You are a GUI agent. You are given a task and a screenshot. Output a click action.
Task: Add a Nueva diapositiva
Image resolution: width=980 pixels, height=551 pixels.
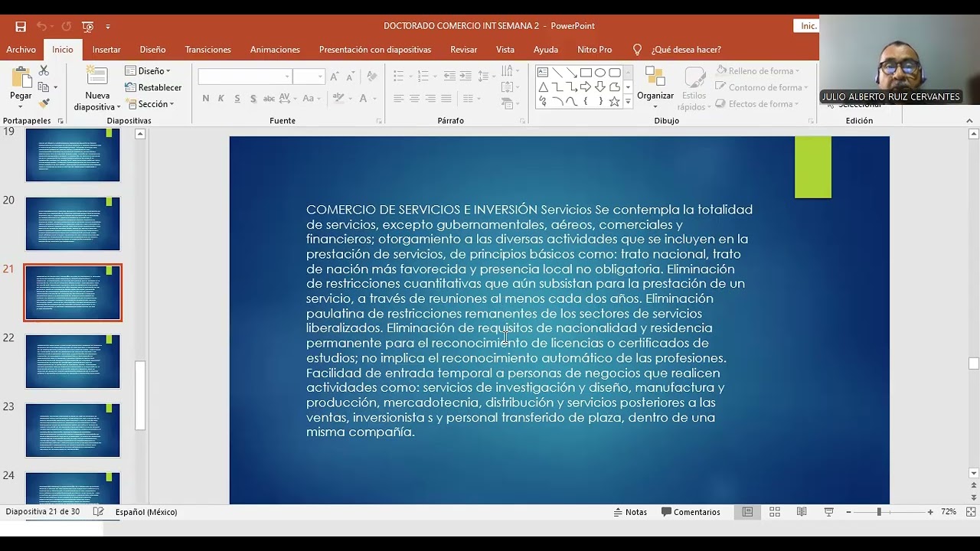[97, 89]
